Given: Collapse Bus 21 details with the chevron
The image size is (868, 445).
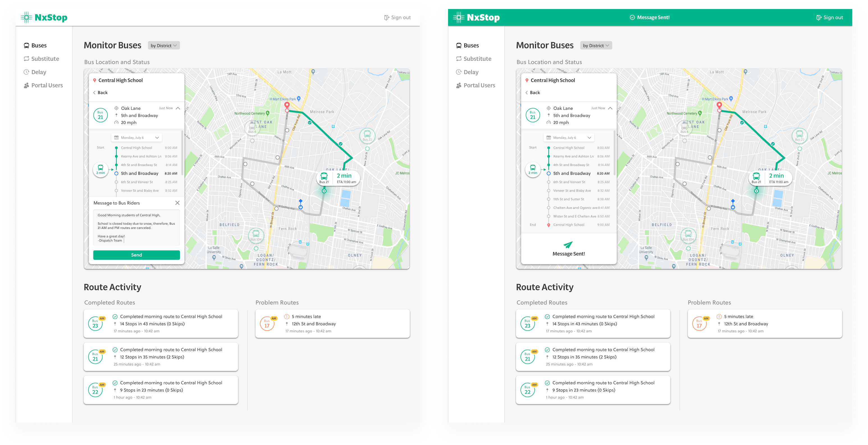Looking at the screenshot, I should [x=178, y=108].
